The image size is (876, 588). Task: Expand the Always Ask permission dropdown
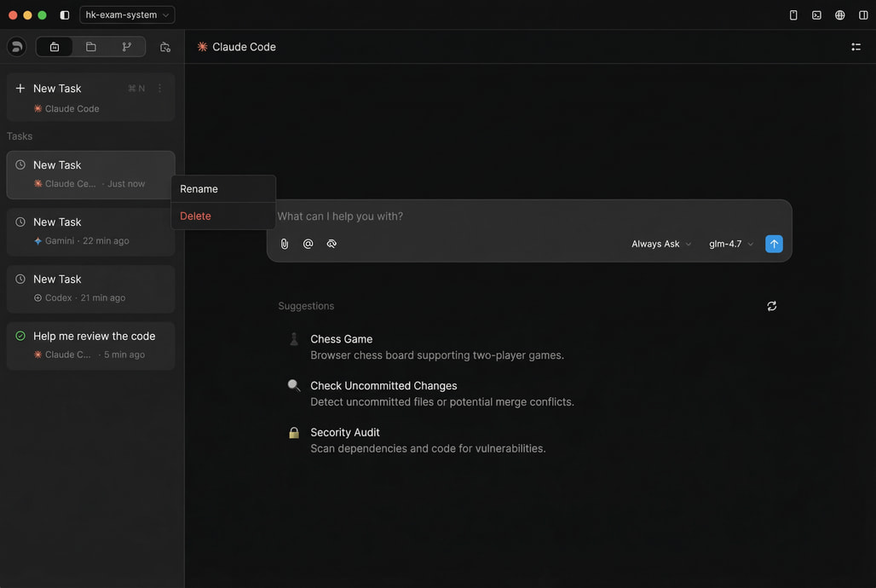[x=661, y=244]
